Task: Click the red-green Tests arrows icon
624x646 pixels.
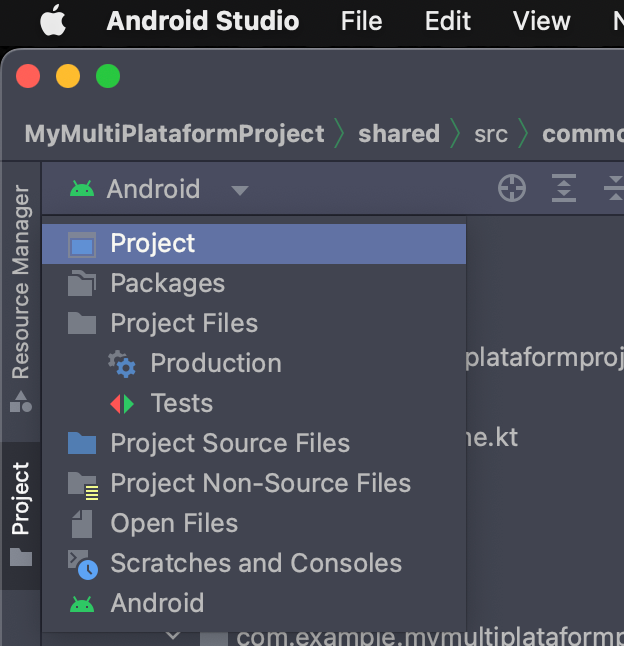Action: pyautogui.click(x=122, y=404)
